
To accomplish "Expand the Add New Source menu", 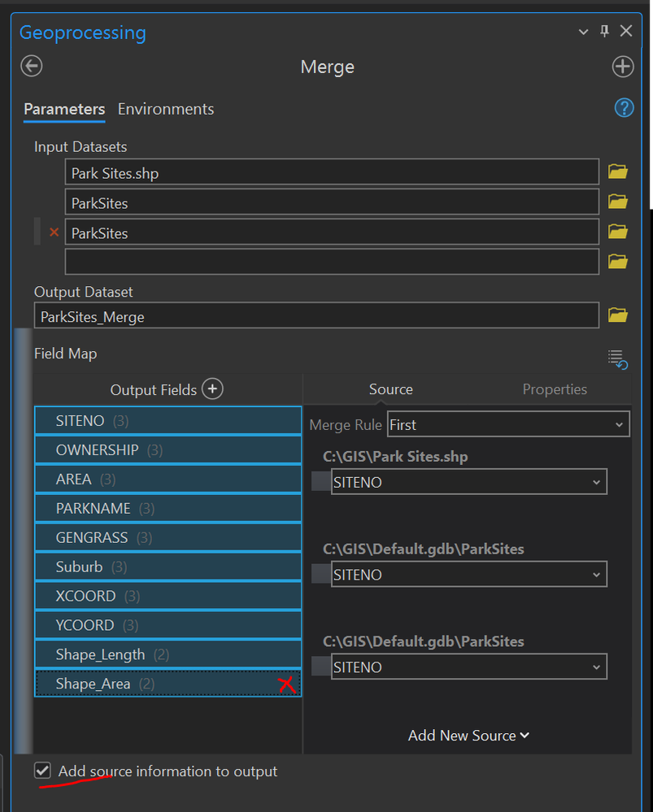I will tap(468, 735).
